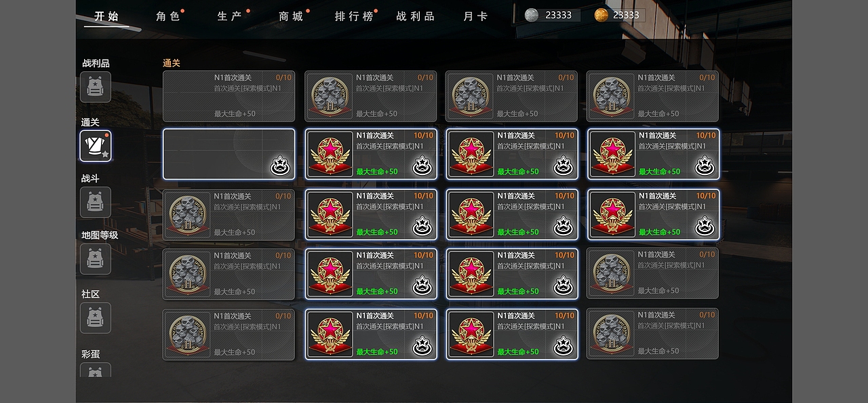Switch to the 开始 tab
Screen dimensions: 868x403
pyautogui.click(x=106, y=16)
